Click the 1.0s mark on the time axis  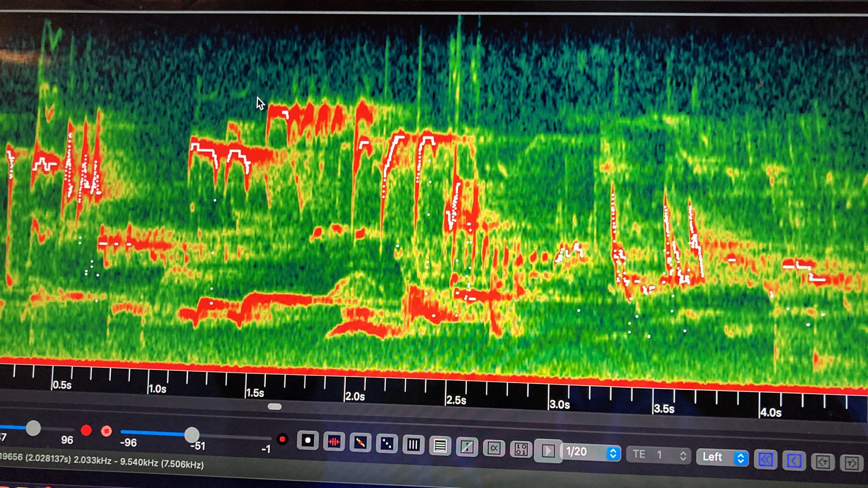tap(157, 389)
